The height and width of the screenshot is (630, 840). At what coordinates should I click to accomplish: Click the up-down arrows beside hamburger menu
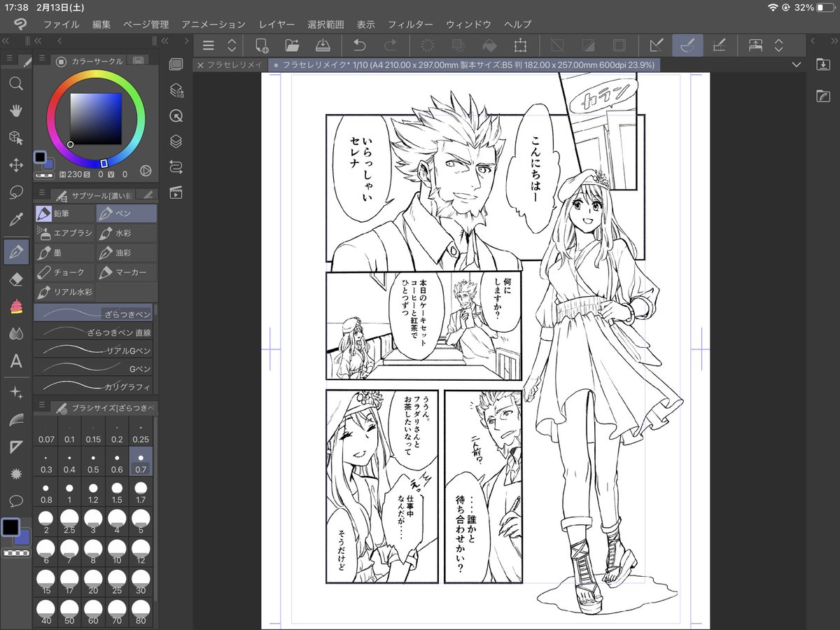point(232,45)
